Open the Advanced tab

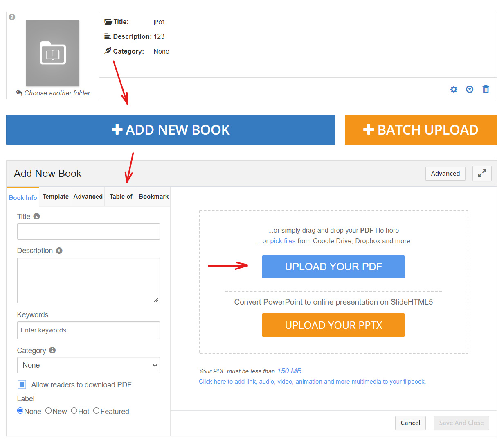[x=88, y=197]
